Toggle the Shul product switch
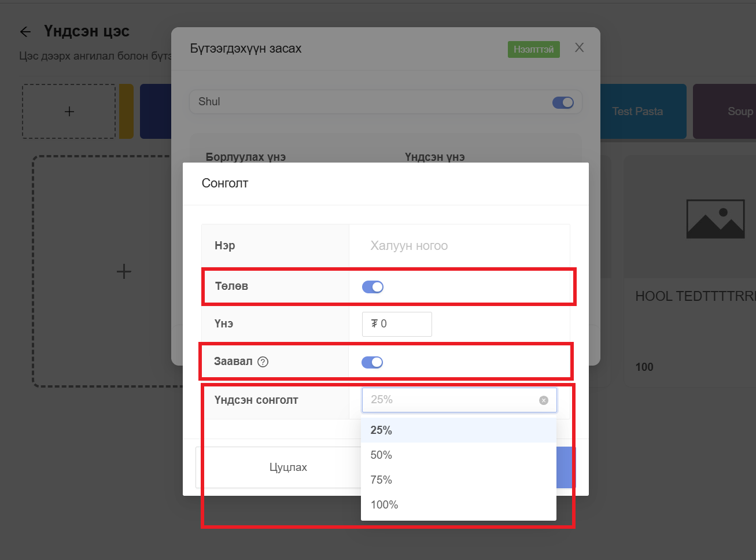The width and height of the screenshot is (756, 560). pyautogui.click(x=562, y=102)
